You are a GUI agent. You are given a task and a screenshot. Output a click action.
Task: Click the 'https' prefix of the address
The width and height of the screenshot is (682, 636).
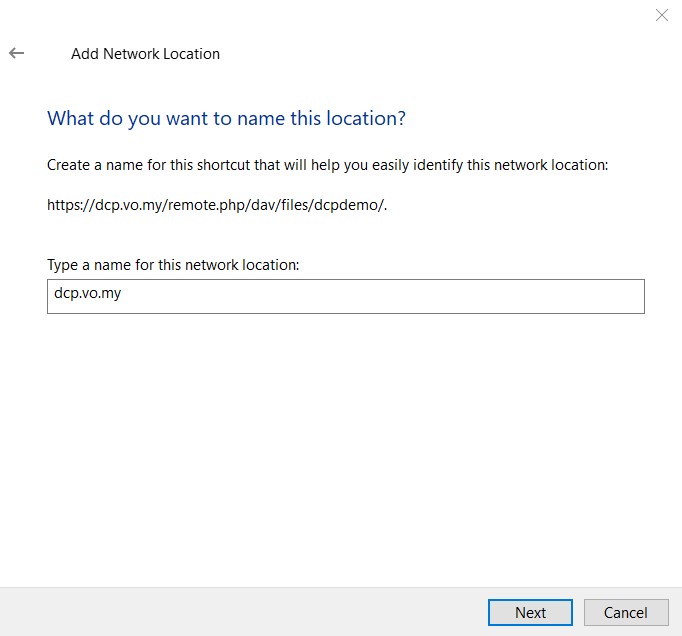click(65, 205)
